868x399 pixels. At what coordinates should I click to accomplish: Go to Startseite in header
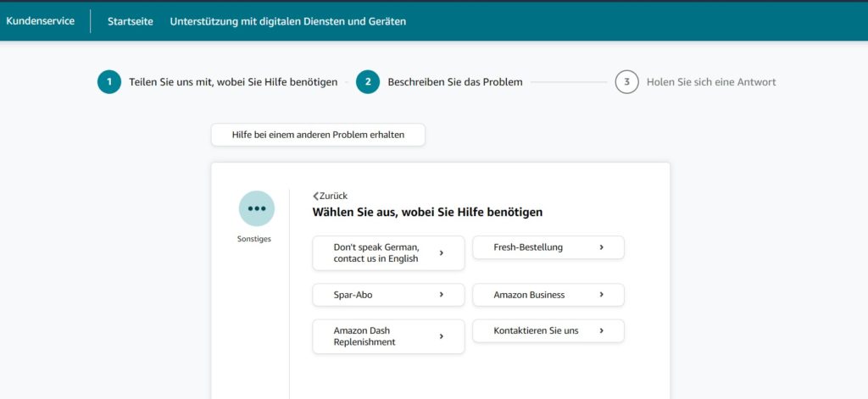click(x=130, y=21)
